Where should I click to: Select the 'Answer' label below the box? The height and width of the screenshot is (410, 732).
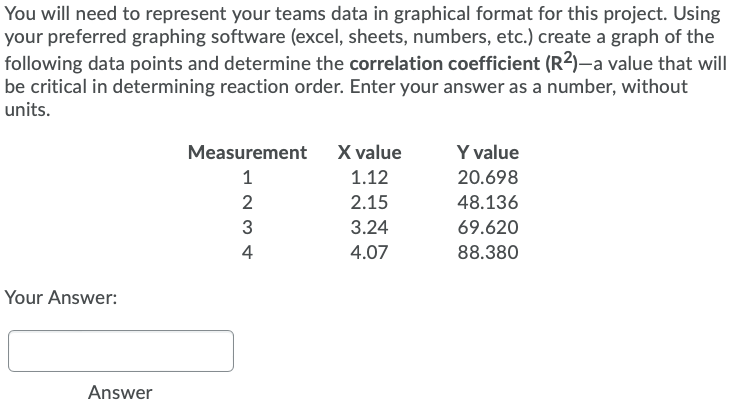120,393
